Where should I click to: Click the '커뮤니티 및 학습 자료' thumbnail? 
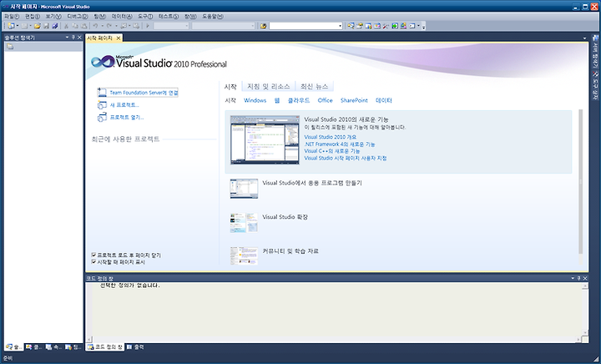point(244,255)
